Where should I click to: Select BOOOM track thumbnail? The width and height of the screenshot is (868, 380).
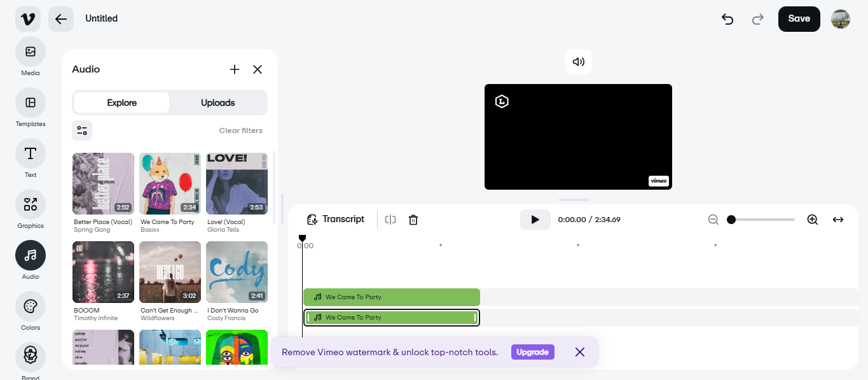click(104, 272)
